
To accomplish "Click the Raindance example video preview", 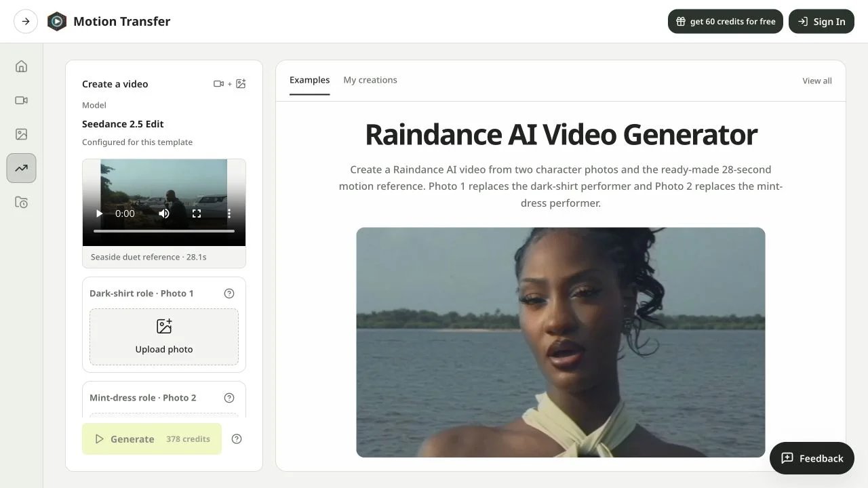I will click(x=561, y=342).
